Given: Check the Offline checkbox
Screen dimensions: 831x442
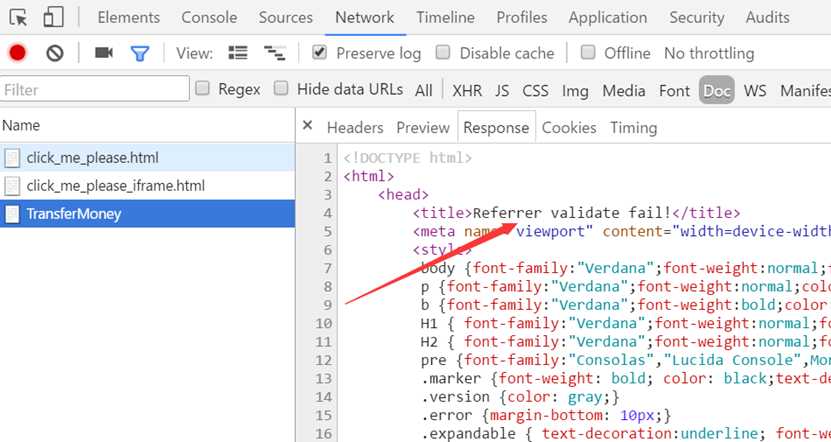Looking at the screenshot, I should pyautogui.click(x=588, y=52).
